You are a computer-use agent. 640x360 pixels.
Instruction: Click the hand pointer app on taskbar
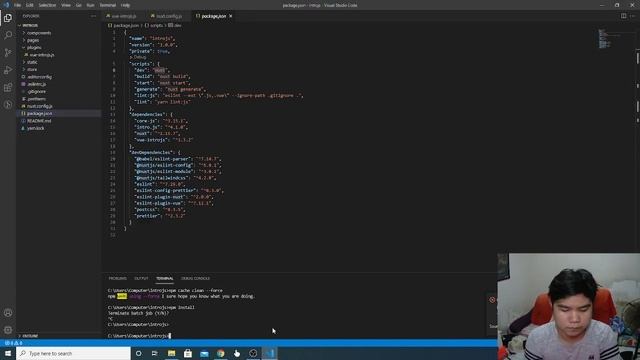click(237, 353)
